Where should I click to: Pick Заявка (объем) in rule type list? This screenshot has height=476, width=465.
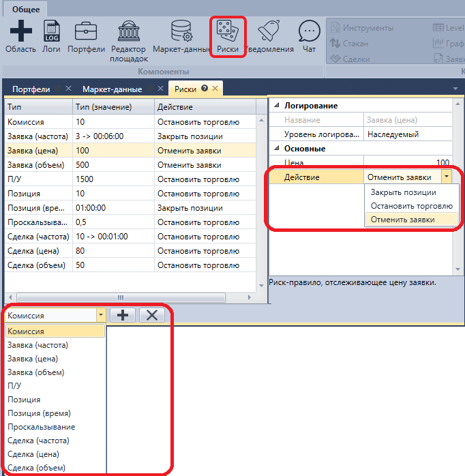pos(55,372)
